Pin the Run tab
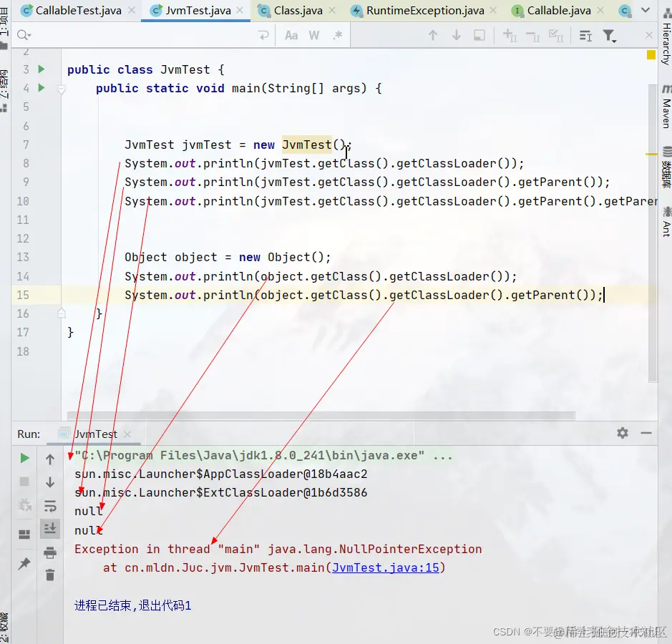The height and width of the screenshot is (644, 672). (24, 563)
